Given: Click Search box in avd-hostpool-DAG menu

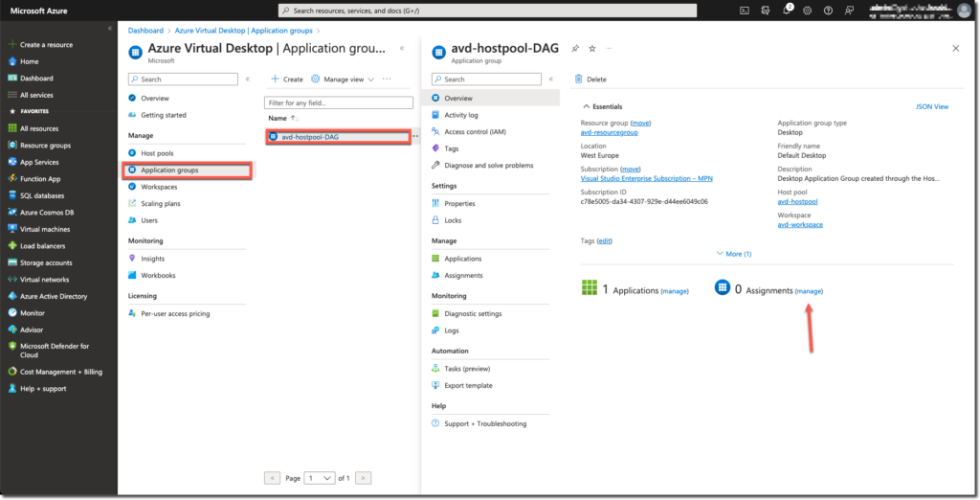Looking at the screenshot, I should (486, 79).
